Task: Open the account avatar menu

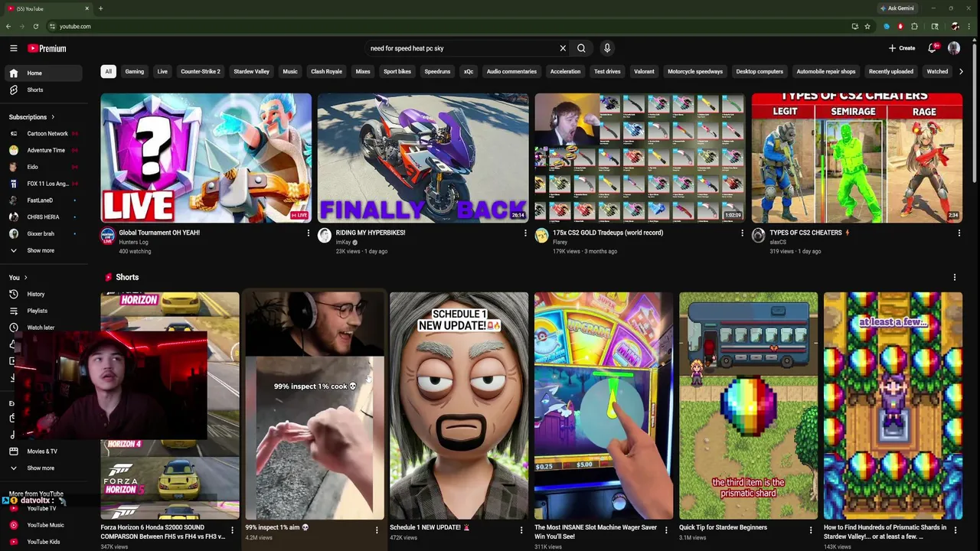Action: pos(954,48)
